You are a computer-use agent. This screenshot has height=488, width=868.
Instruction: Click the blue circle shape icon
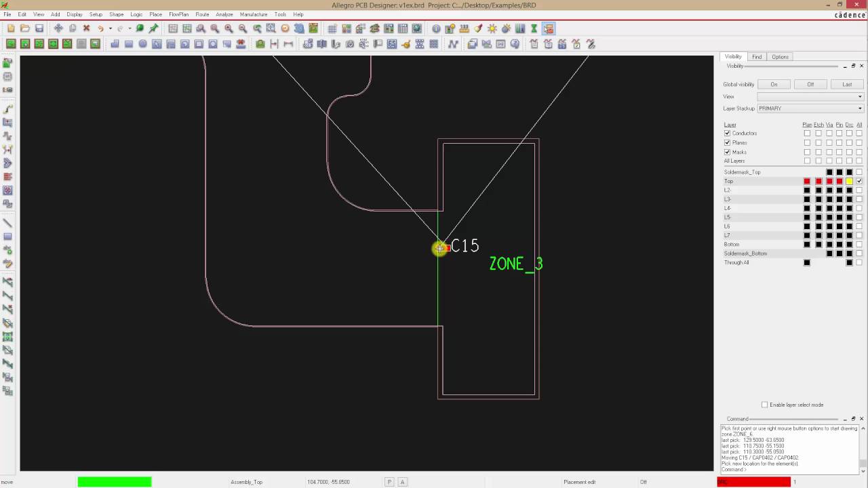coord(142,44)
